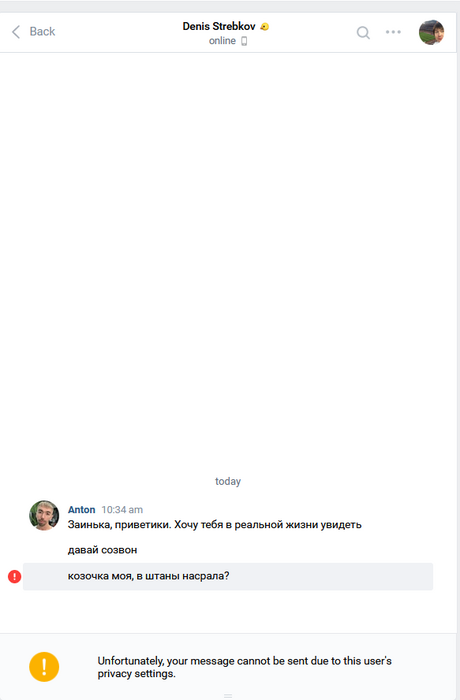The height and width of the screenshot is (700, 460).
Task: Click the online status text
Action: (x=222, y=41)
